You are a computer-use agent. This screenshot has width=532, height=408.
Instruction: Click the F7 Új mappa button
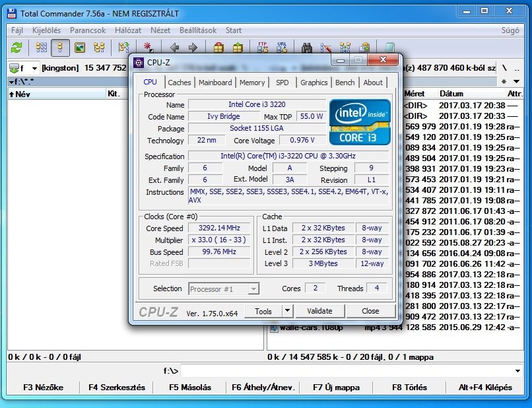336,388
